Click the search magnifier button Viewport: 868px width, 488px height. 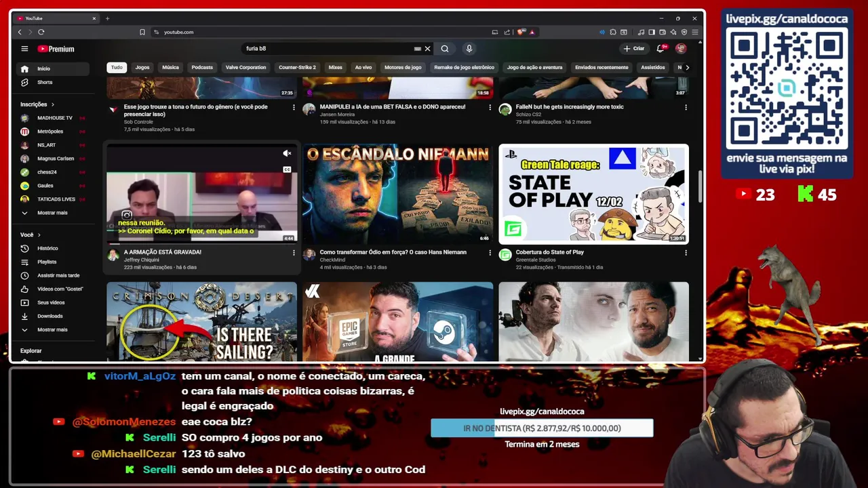pyautogui.click(x=445, y=49)
